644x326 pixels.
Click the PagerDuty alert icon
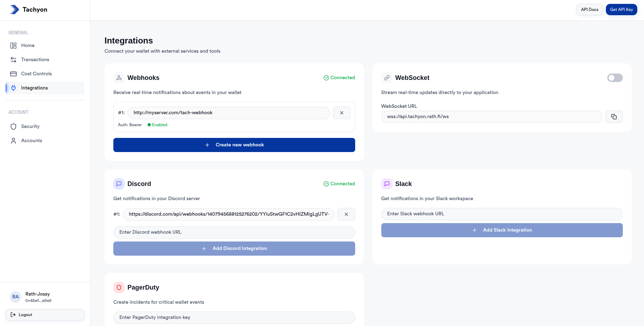(x=119, y=287)
